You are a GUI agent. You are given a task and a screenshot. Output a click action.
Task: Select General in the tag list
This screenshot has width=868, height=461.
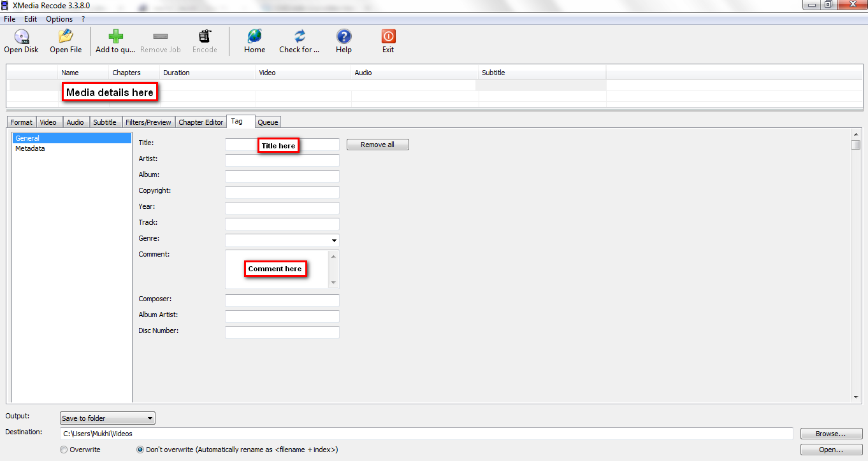(72, 138)
